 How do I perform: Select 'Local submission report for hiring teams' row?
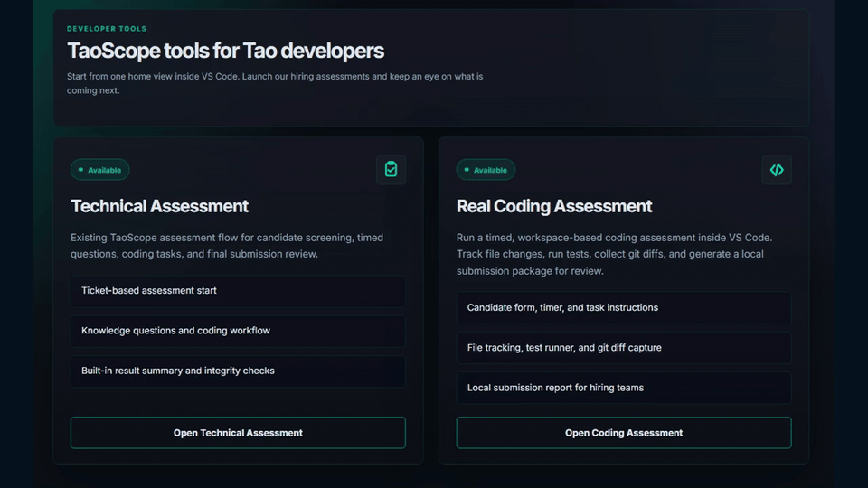coord(624,388)
